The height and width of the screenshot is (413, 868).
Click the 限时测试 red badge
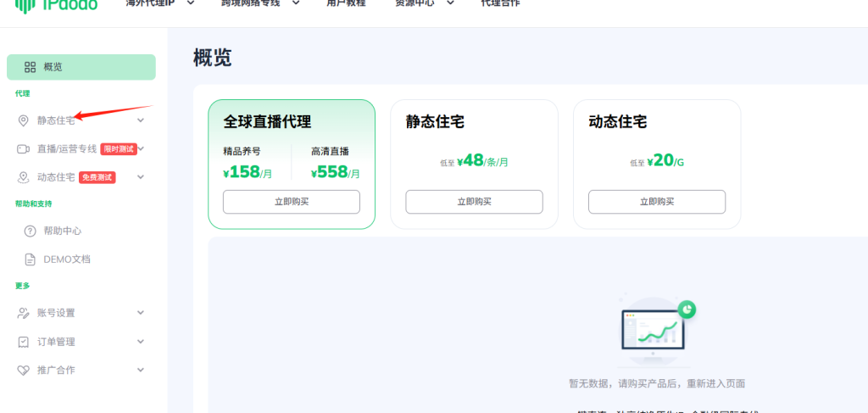119,149
